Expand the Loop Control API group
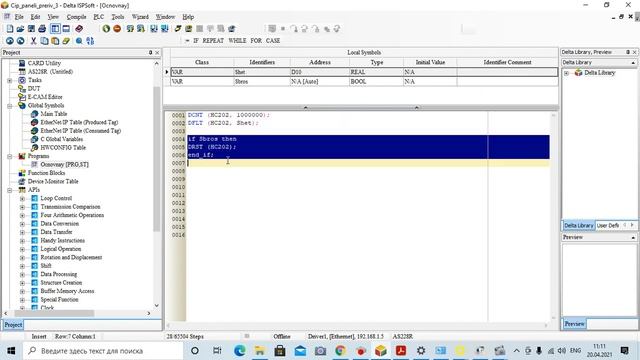The height and width of the screenshot is (360, 640). click(22, 198)
